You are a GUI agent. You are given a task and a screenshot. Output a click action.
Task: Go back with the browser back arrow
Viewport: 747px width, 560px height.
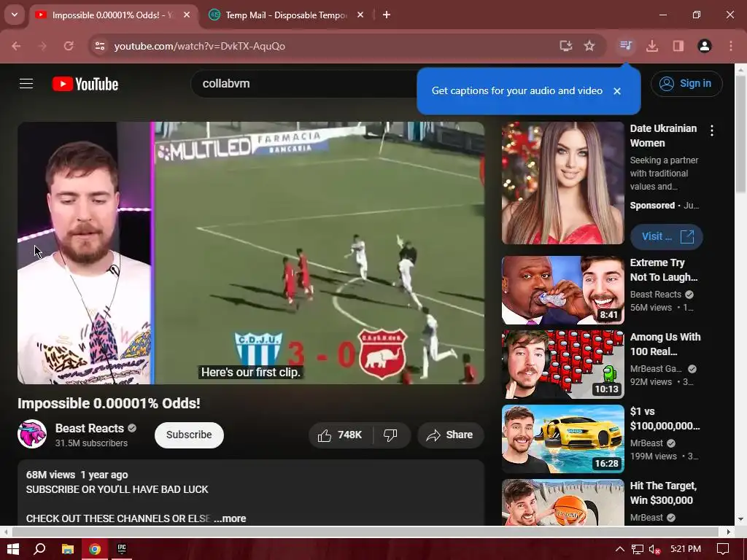[x=16, y=46]
